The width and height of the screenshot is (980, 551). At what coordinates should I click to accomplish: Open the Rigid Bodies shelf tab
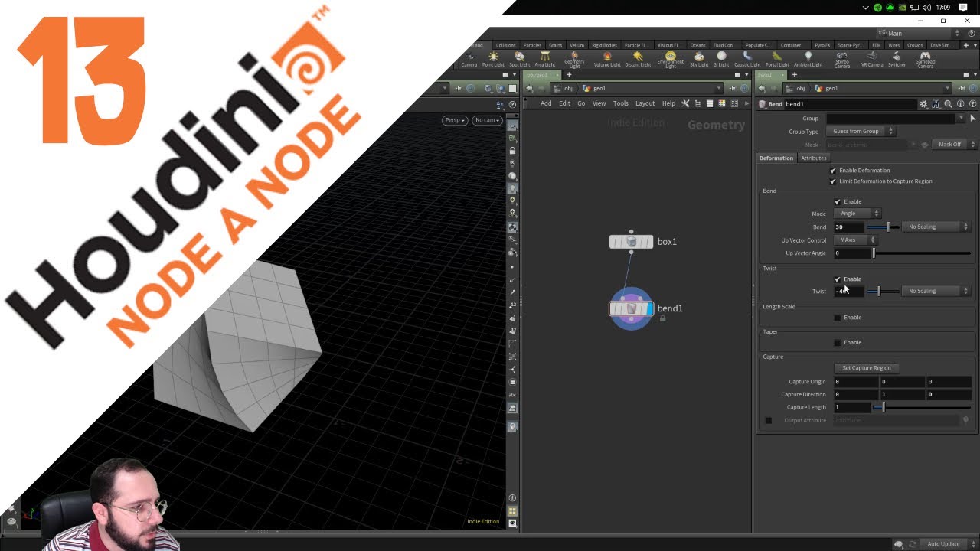pyautogui.click(x=605, y=45)
